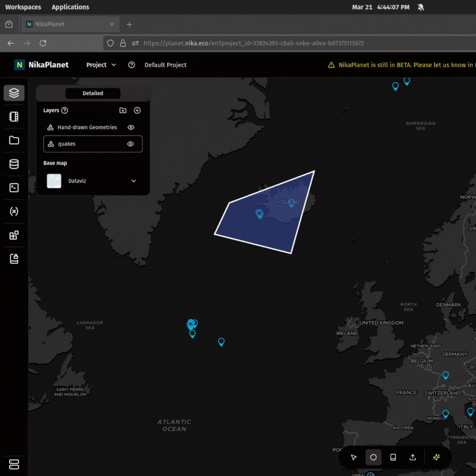Open the variables (x) sidebar icon

(14, 212)
